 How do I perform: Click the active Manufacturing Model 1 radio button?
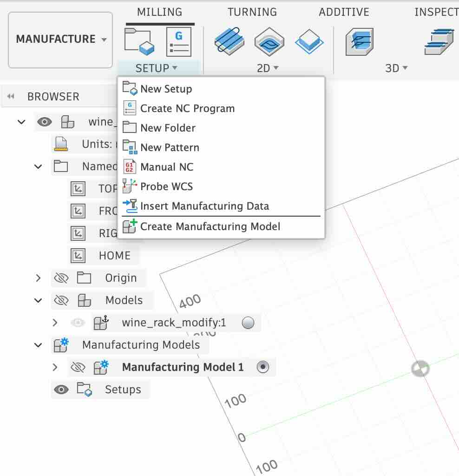263,367
